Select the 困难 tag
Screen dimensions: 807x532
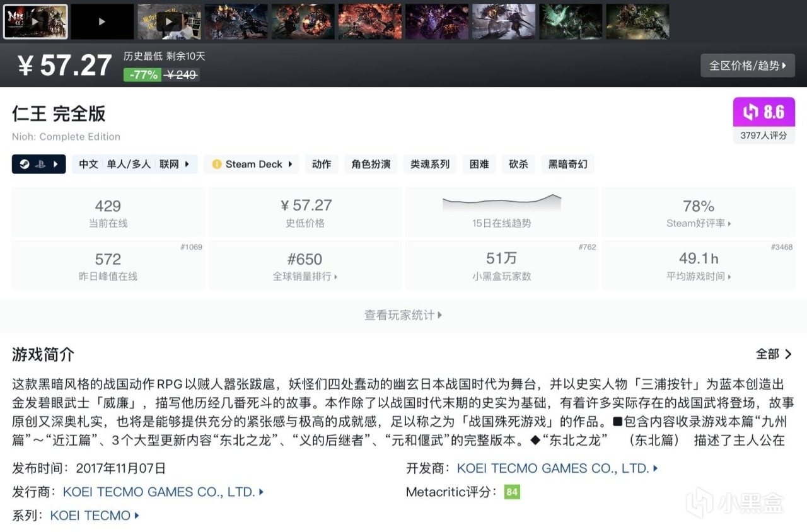[x=479, y=164]
